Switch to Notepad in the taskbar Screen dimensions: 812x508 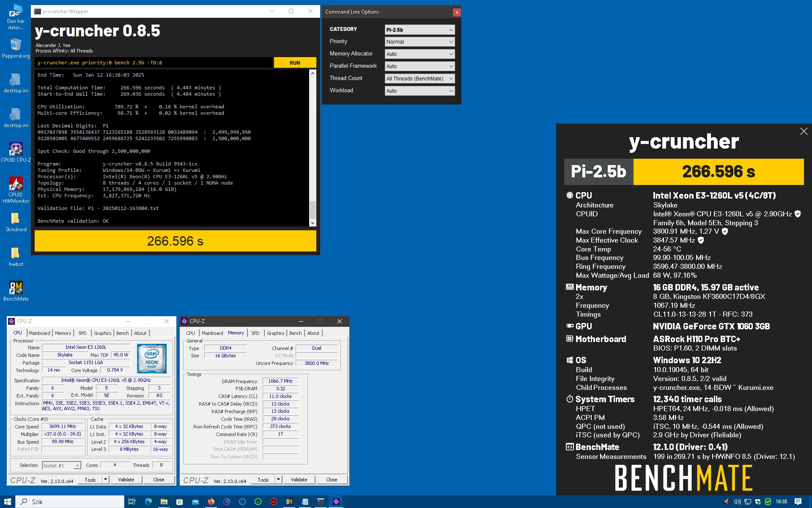pyautogui.click(x=305, y=502)
